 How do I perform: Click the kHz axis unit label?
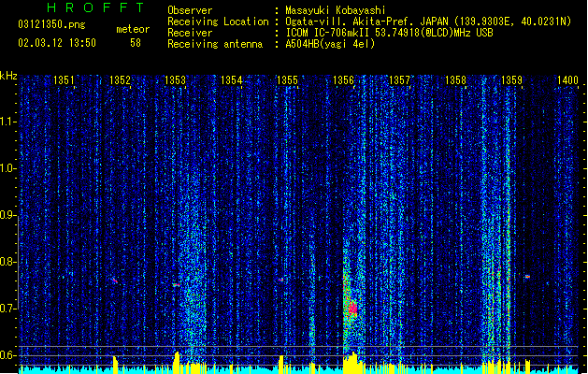[8, 76]
